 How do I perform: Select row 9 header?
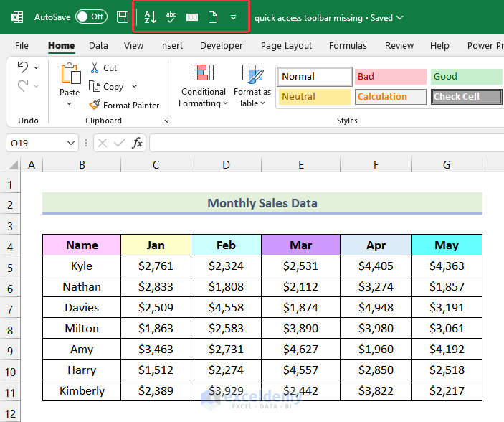pos(10,351)
